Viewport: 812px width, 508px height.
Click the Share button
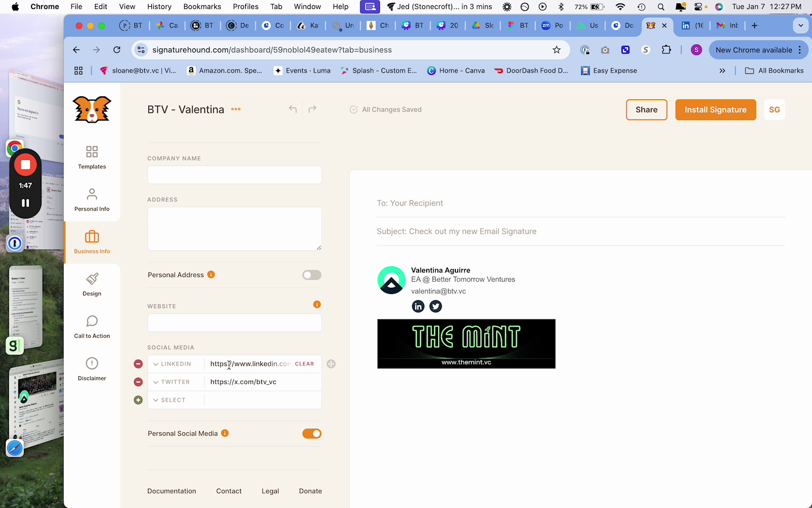[x=647, y=110]
